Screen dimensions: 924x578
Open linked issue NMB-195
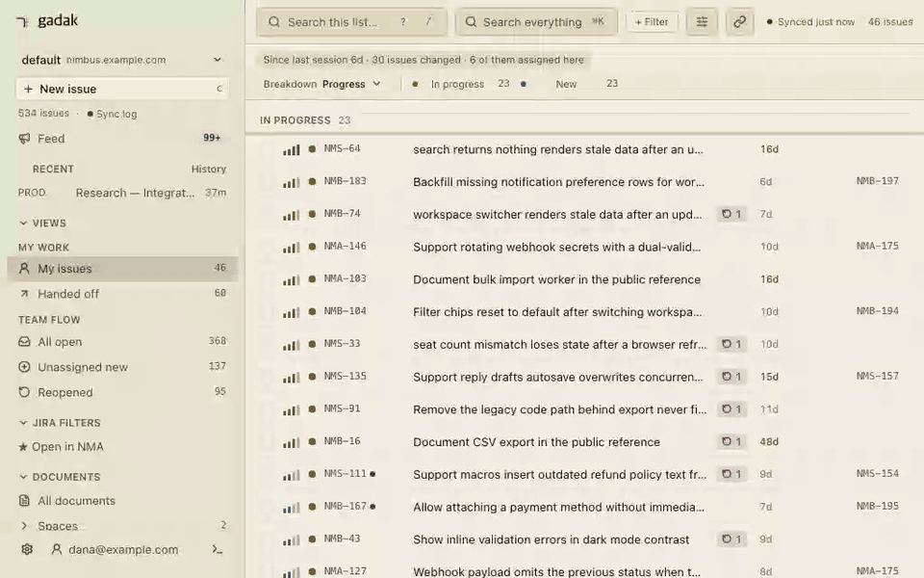click(x=878, y=506)
